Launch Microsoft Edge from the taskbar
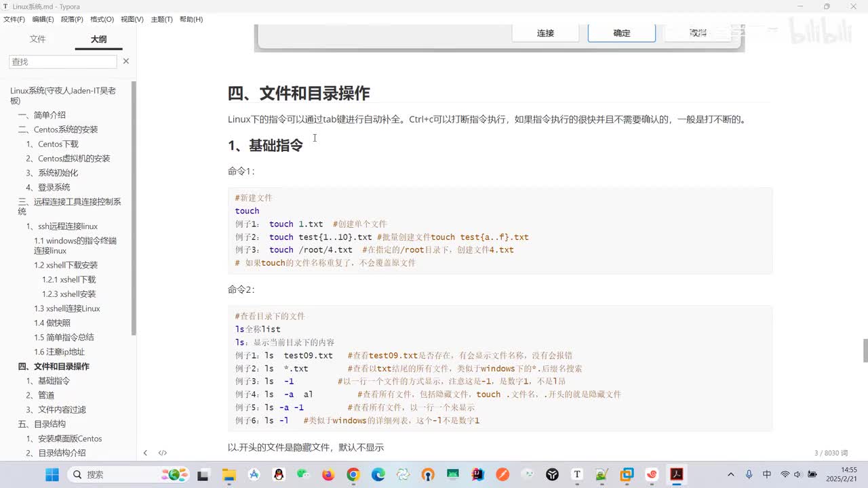The height and width of the screenshot is (488, 868). coord(378,474)
